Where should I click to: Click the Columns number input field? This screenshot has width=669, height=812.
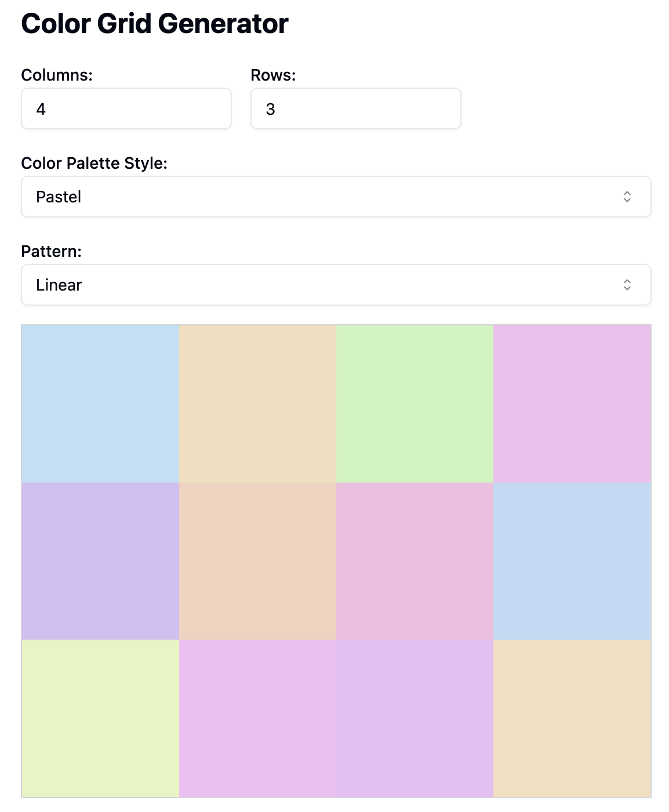(x=126, y=109)
